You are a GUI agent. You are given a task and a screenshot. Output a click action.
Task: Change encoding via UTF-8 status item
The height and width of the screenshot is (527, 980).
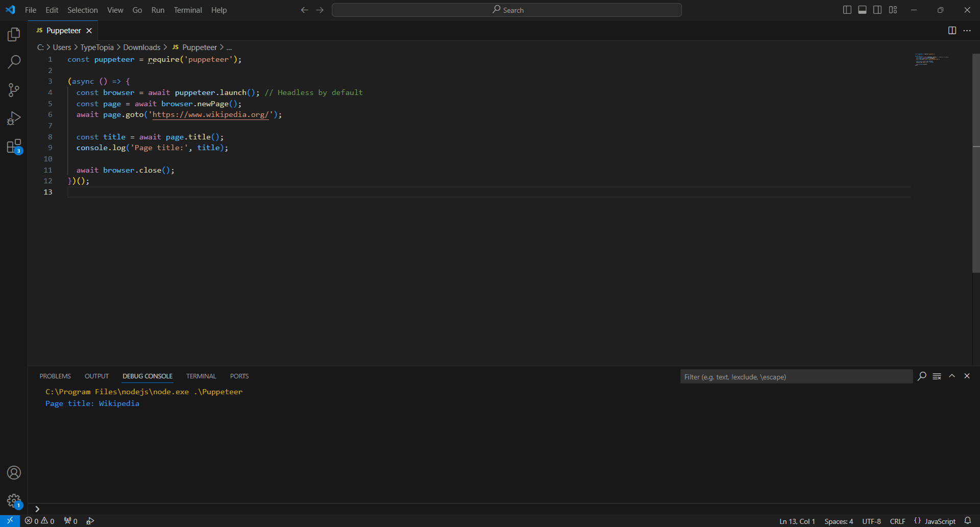point(871,521)
